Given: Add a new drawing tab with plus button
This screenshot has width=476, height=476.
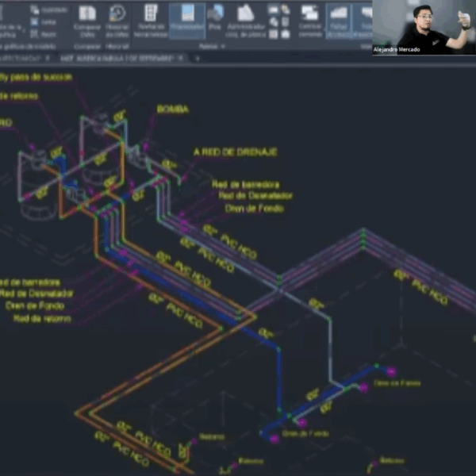Looking at the screenshot, I should (x=198, y=59).
